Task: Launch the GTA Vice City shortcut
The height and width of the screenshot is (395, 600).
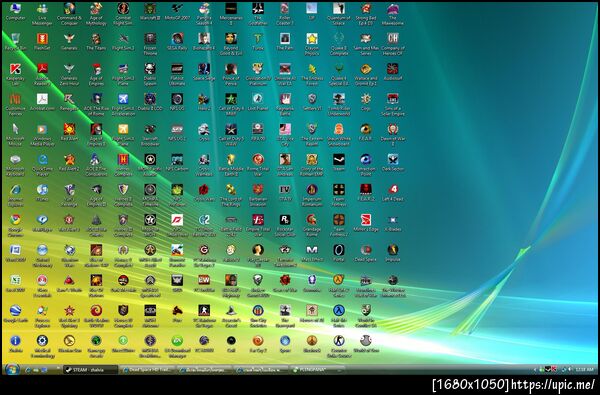Action: coord(285,135)
